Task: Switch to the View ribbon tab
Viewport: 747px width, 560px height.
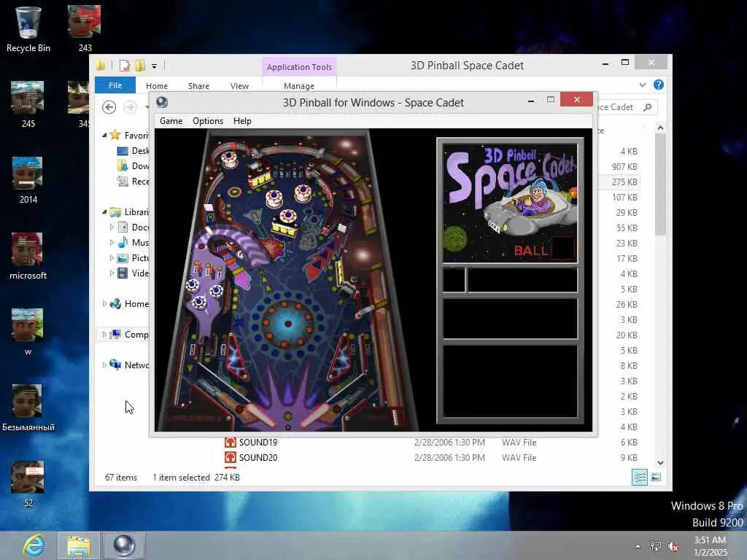Action: point(239,86)
